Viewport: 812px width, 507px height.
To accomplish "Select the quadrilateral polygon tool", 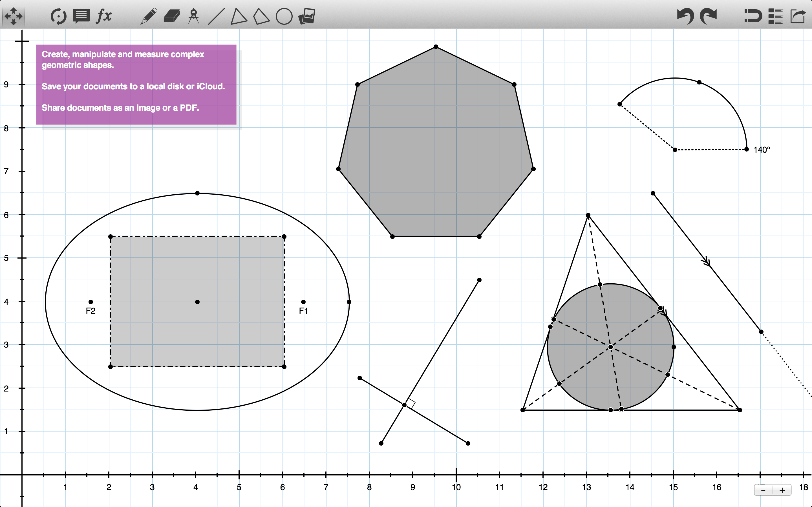I will [x=261, y=16].
